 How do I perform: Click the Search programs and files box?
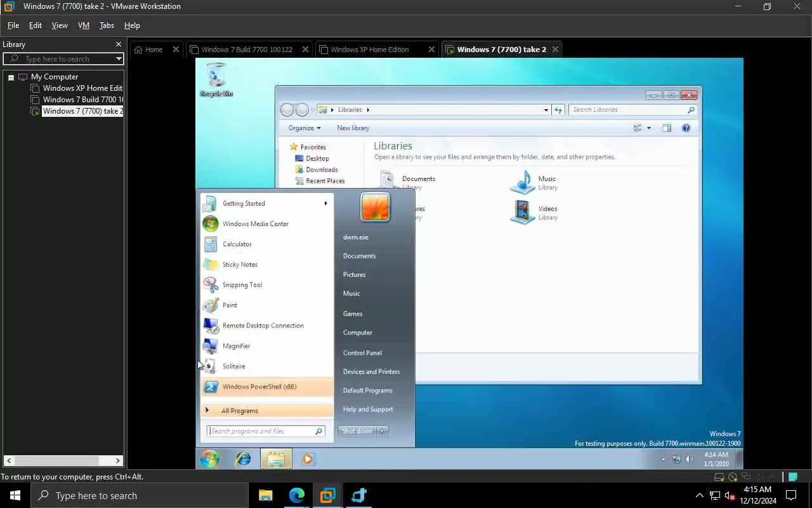click(x=266, y=431)
